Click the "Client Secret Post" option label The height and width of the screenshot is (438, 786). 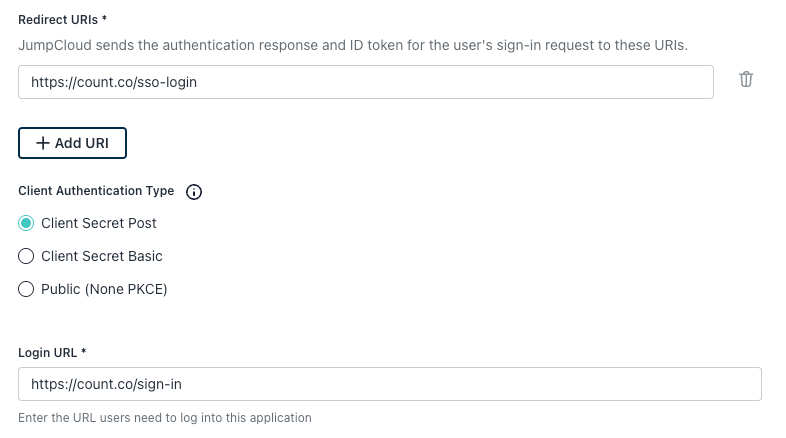pyautogui.click(x=99, y=223)
